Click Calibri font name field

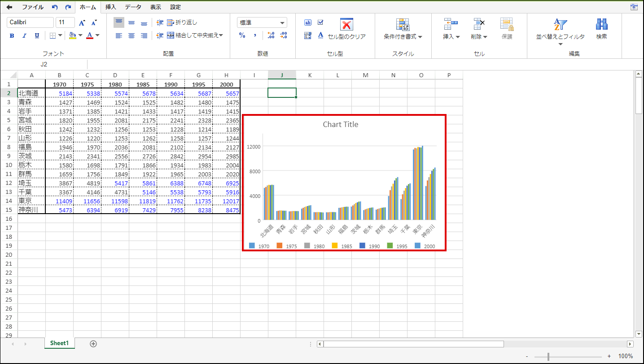[x=30, y=22]
